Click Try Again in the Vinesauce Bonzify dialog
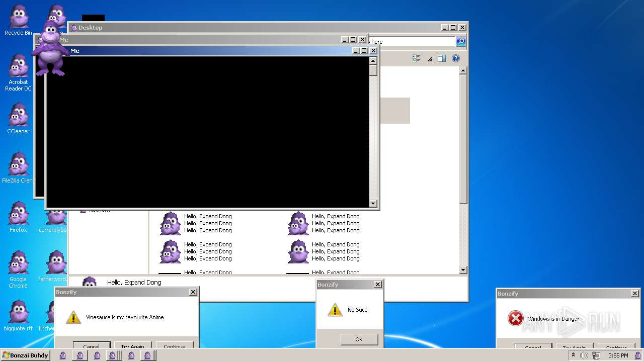 pos(133,346)
